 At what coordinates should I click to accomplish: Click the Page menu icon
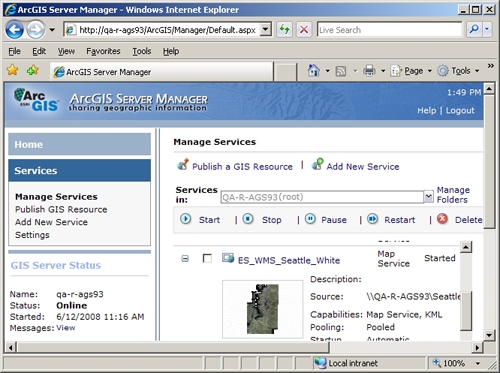tap(396, 71)
